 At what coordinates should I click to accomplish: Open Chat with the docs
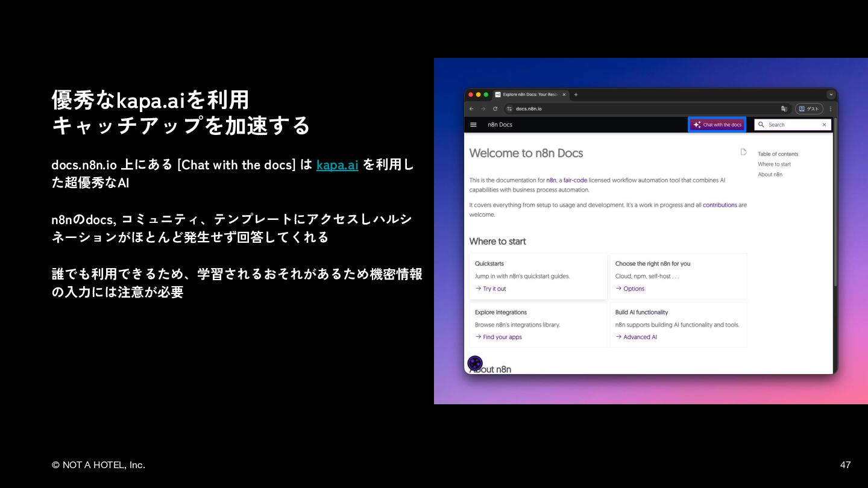point(717,125)
